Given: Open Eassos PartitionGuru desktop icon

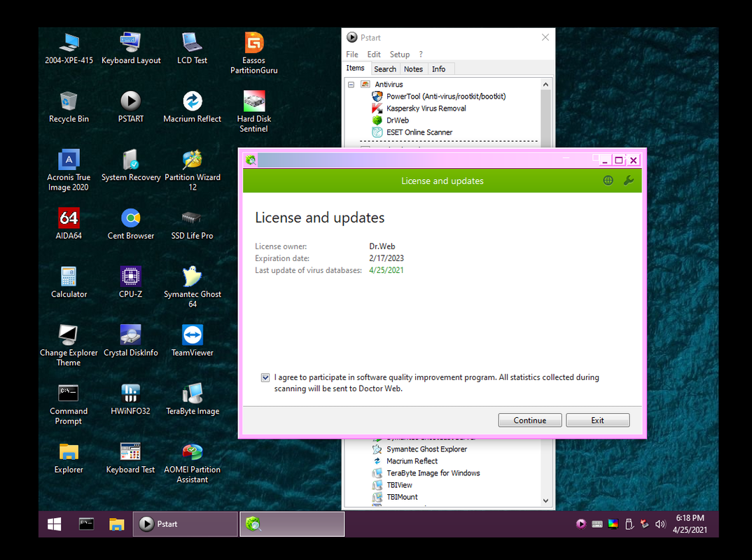Looking at the screenshot, I should click(253, 52).
